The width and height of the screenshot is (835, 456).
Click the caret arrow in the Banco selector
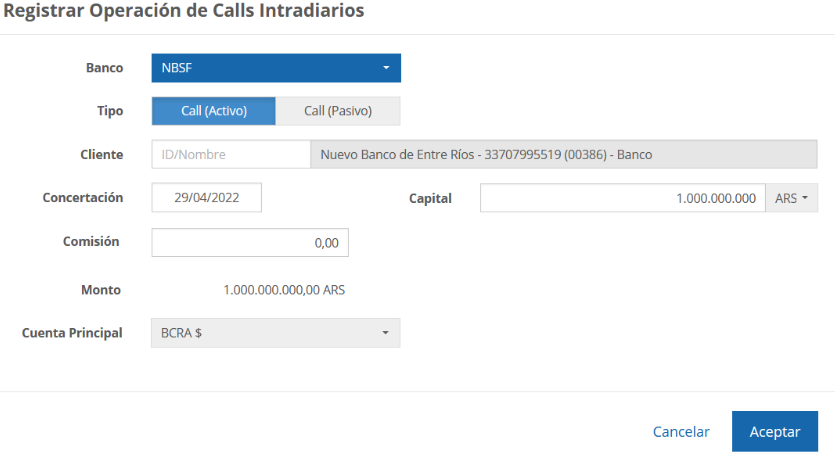[x=386, y=68]
